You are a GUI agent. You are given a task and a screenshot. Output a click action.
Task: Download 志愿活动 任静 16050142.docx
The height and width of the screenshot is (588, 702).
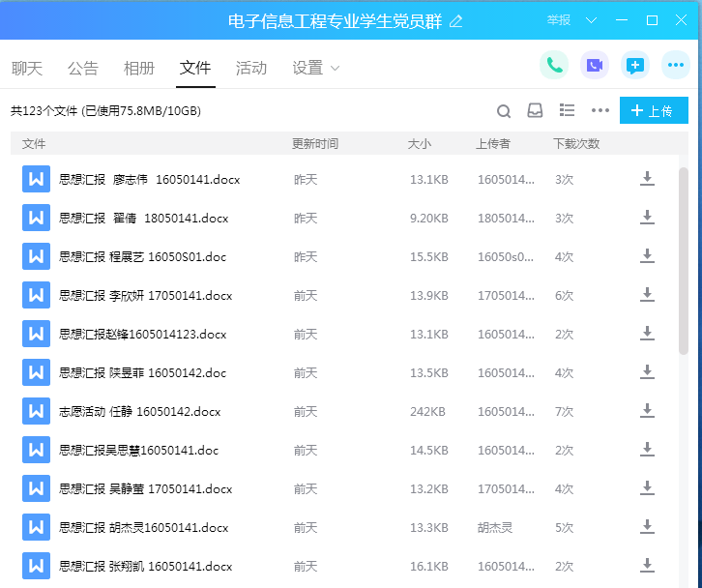tap(647, 411)
